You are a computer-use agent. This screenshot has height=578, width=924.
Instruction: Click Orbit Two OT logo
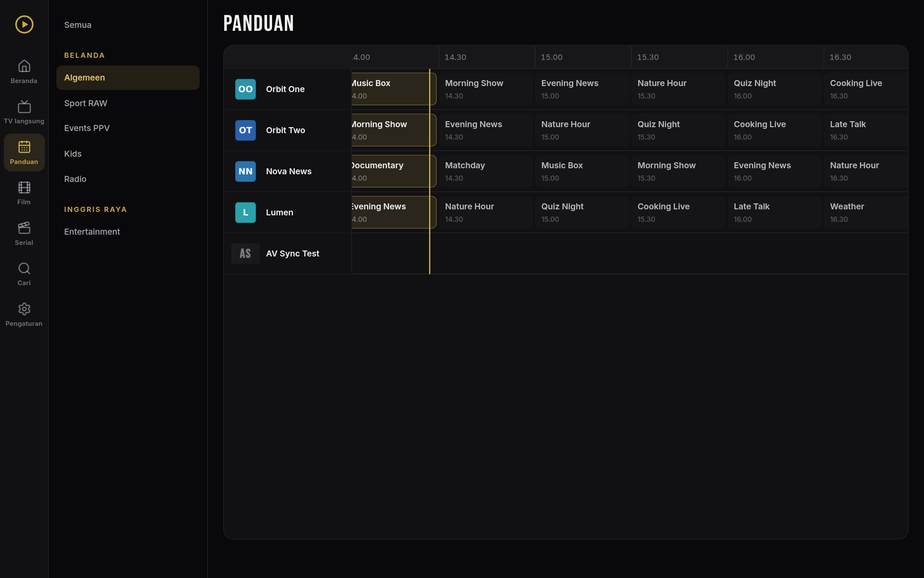click(246, 130)
